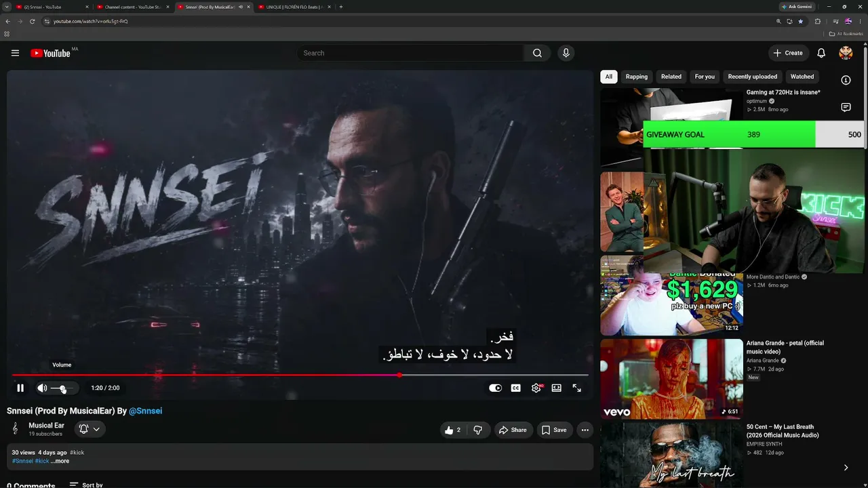This screenshot has height=488, width=868.
Task: Save the video to a playlist
Action: pyautogui.click(x=554, y=430)
